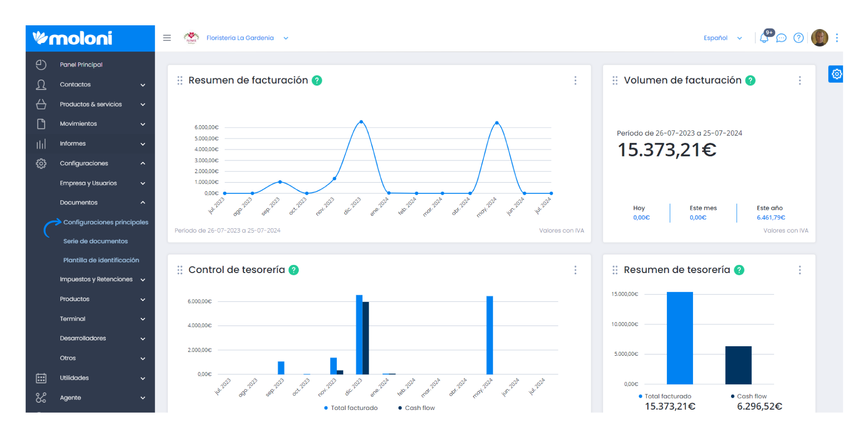The image size is (868, 438).
Task: Toggle Total facturado legend in Resumen de tesorería
Action: 665,396
